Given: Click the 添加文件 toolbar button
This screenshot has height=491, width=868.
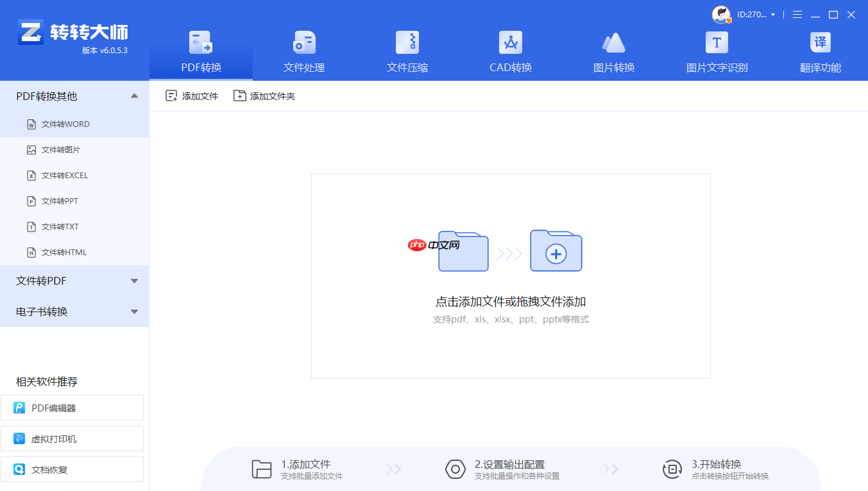Looking at the screenshot, I should [x=191, y=95].
